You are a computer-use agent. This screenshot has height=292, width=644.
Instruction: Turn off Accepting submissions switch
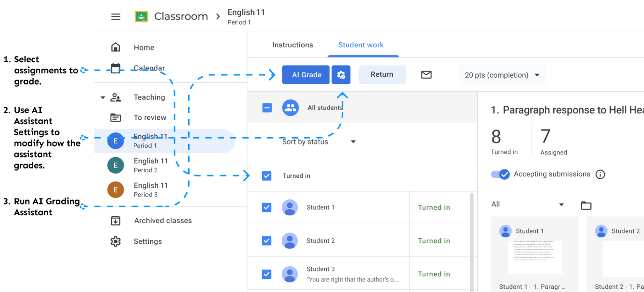tap(500, 175)
